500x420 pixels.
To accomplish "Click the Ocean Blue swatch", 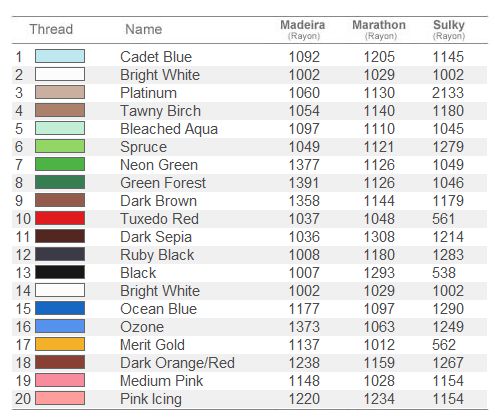I will (x=60, y=308).
